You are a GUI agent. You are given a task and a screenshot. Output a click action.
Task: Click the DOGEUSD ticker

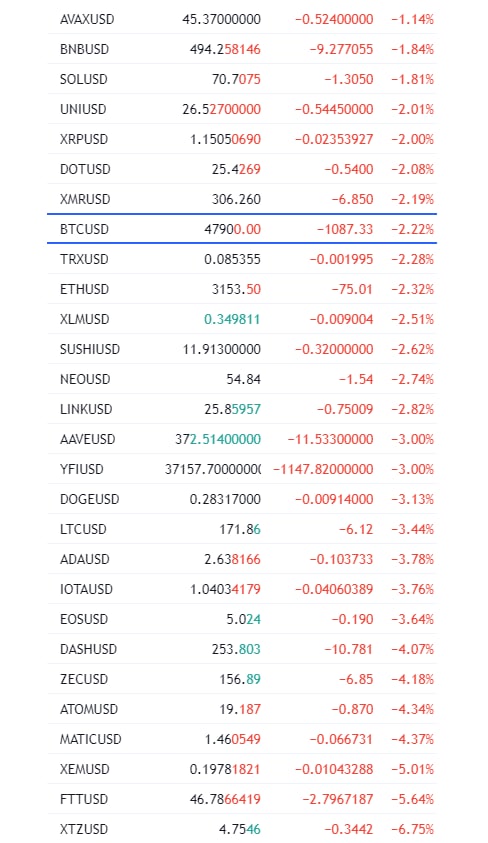[x=90, y=499]
